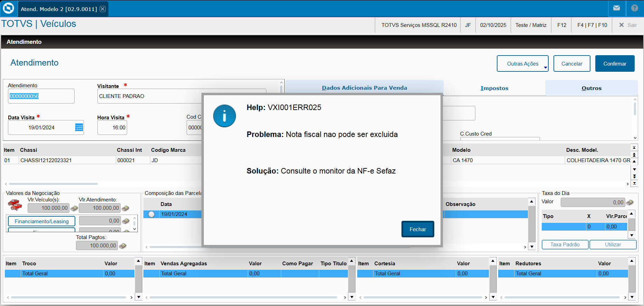Switch to Dados Adicionais Para Venda tab
The height and width of the screenshot is (306, 644).
pyautogui.click(x=364, y=88)
